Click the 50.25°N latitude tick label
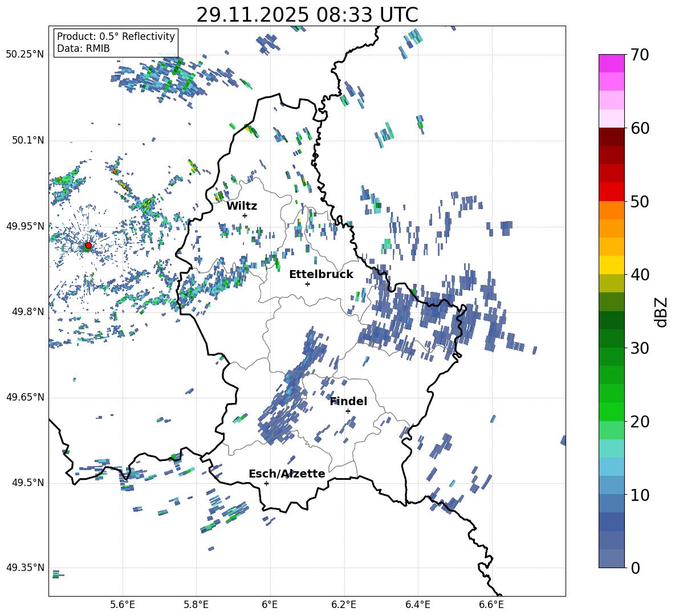This screenshot has height=616, width=675. (x=25, y=54)
